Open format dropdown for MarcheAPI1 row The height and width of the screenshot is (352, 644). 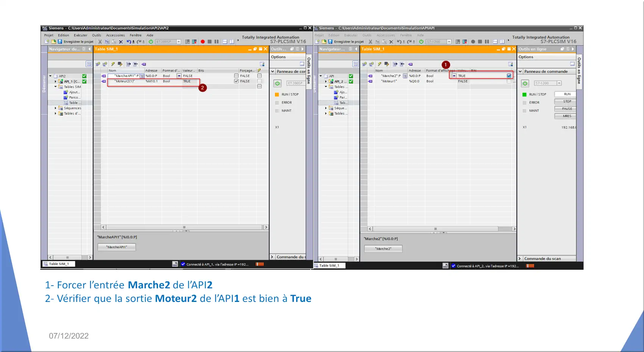(x=179, y=76)
